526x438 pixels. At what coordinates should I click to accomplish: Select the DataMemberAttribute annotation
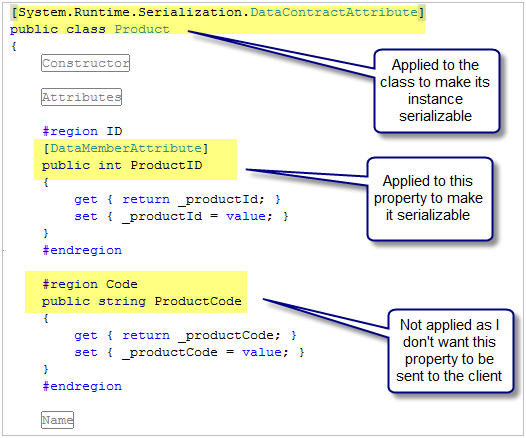[x=126, y=148]
